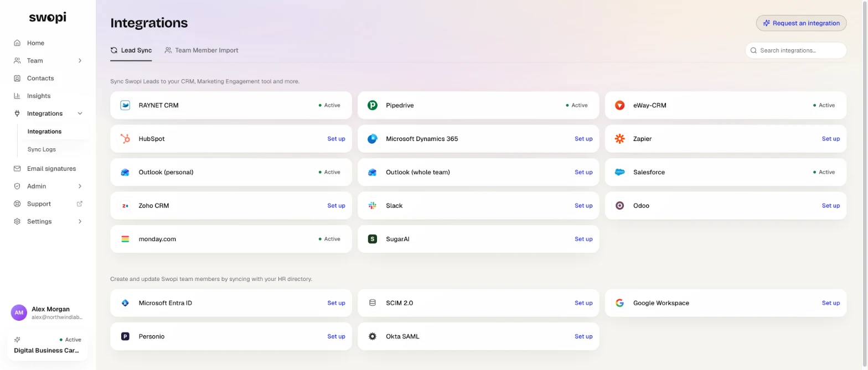The height and width of the screenshot is (370, 868).
Task: Click the monday.com logo icon
Action: tap(125, 239)
